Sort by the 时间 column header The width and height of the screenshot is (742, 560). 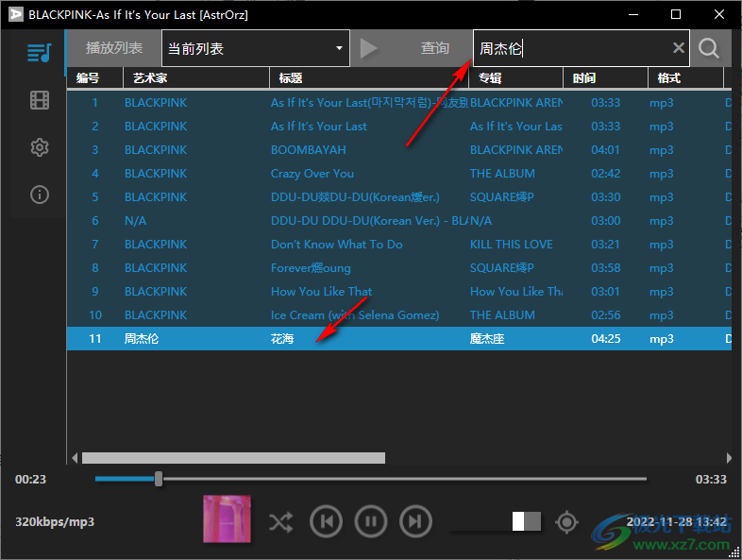click(605, 77)
